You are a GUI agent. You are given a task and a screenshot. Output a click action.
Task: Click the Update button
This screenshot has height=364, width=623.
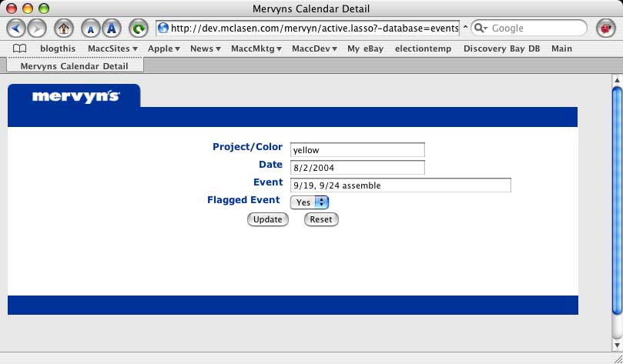click(268, 219)
